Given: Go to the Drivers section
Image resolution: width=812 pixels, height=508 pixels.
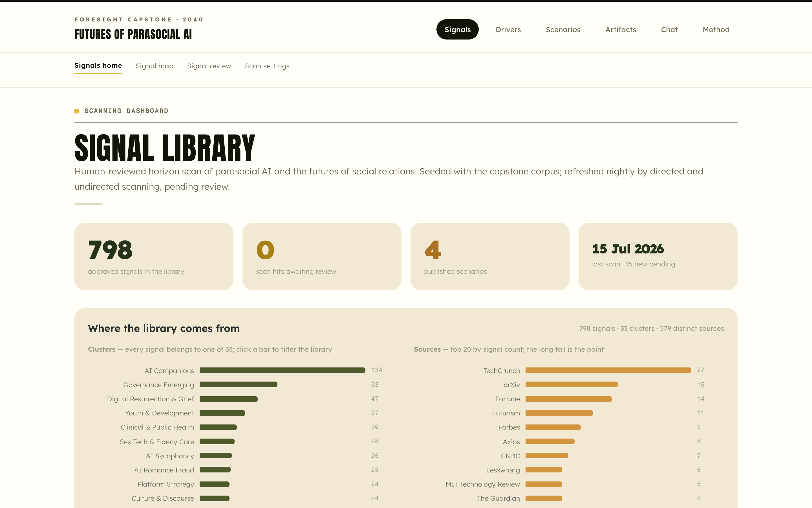Looking at the screenshot, I should tap(508, 30).
